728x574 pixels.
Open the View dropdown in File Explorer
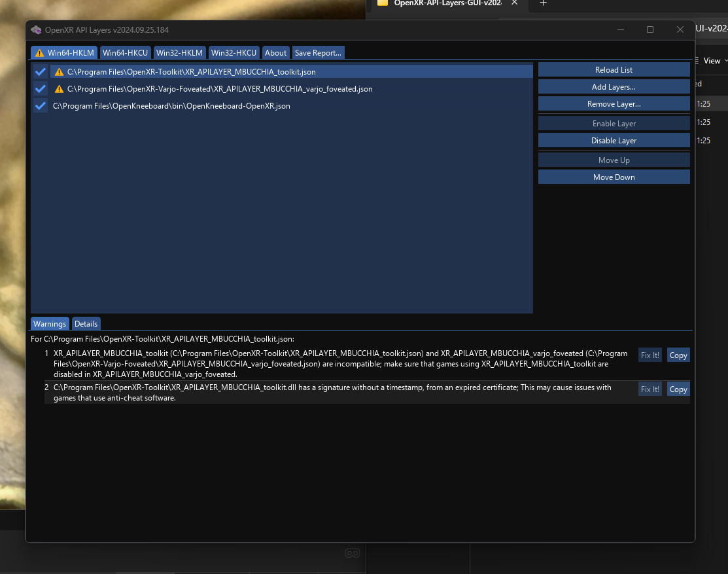coord(712,61)
